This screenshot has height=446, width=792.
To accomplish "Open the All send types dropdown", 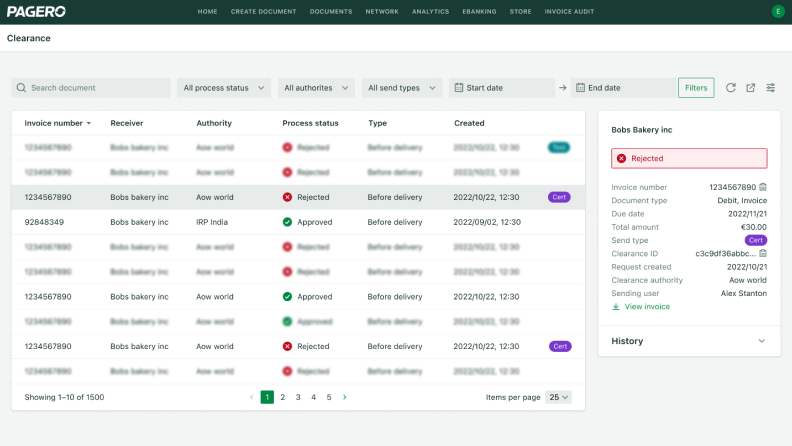I will [401, 88].
